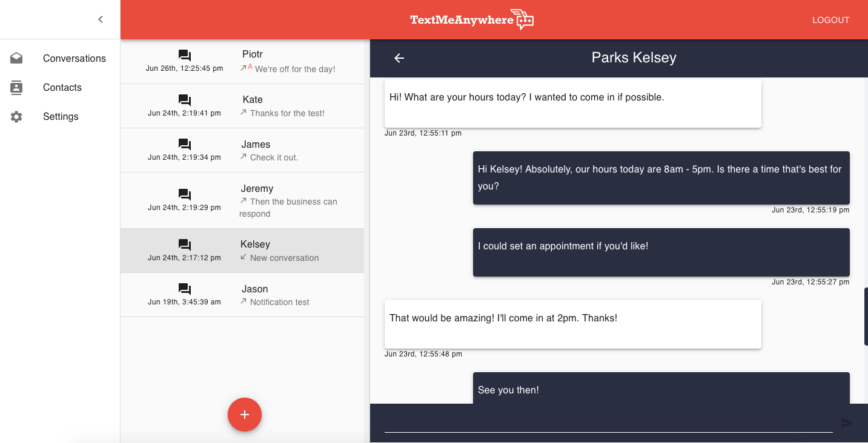Click the 'Then the business can respond' preview

pos(288,208)
